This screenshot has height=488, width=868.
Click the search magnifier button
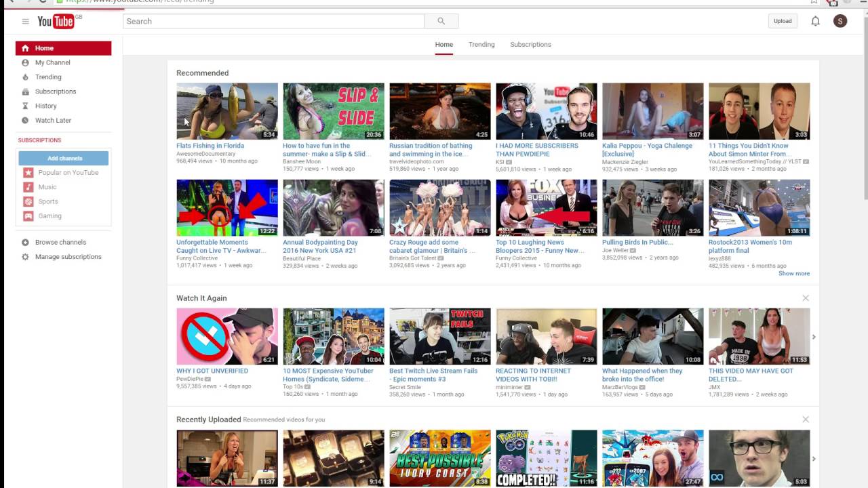point(441,21)
